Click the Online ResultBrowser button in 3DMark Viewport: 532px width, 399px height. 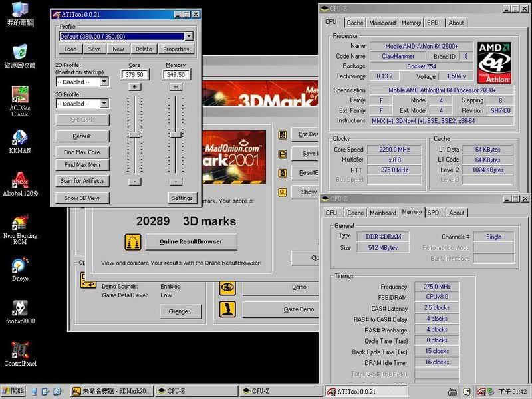click(x=191, y=242)
